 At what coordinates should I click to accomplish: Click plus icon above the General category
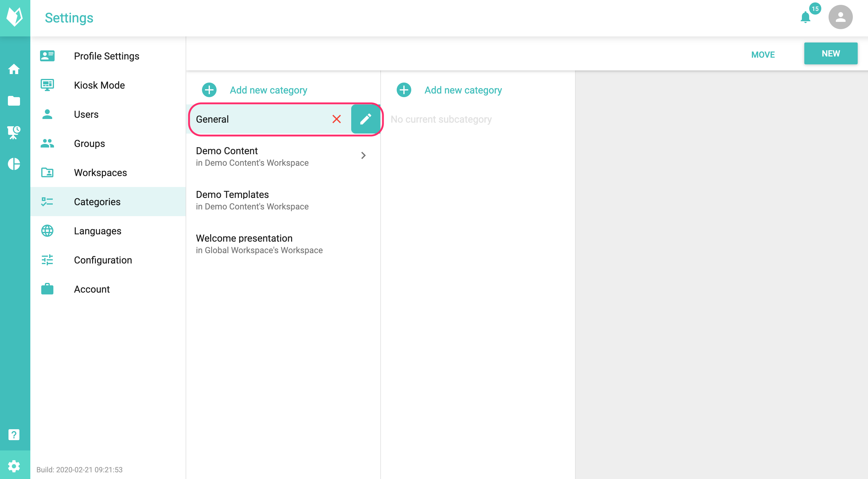[209, 90]
